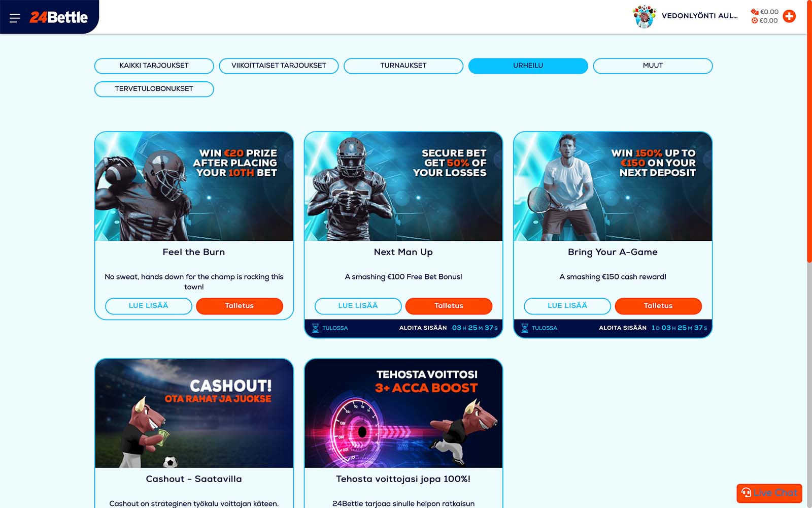Click Talletus on Next Man Up card
Viewport: 812px width, 508px height.
click(x=449, y=306)
